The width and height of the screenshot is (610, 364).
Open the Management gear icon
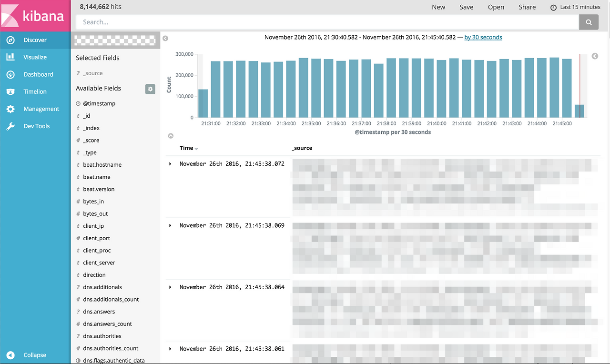coord(10,109)
